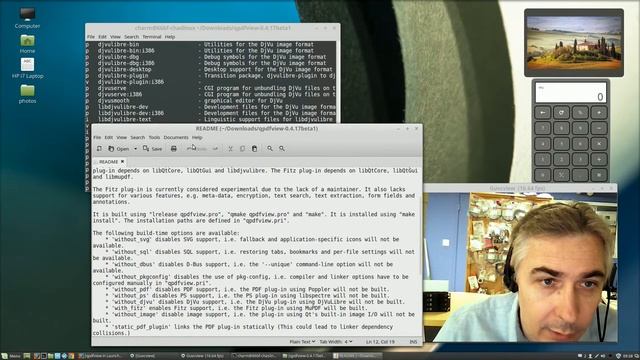Open the Computer desktop icon
This screenshot has height=360, width=640.
(x=27, y=18)
